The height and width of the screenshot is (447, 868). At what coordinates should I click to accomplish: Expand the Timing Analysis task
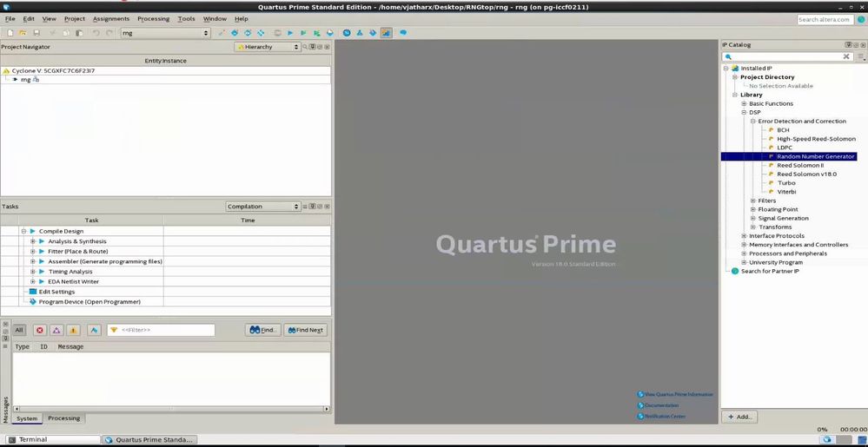[33, 272]
